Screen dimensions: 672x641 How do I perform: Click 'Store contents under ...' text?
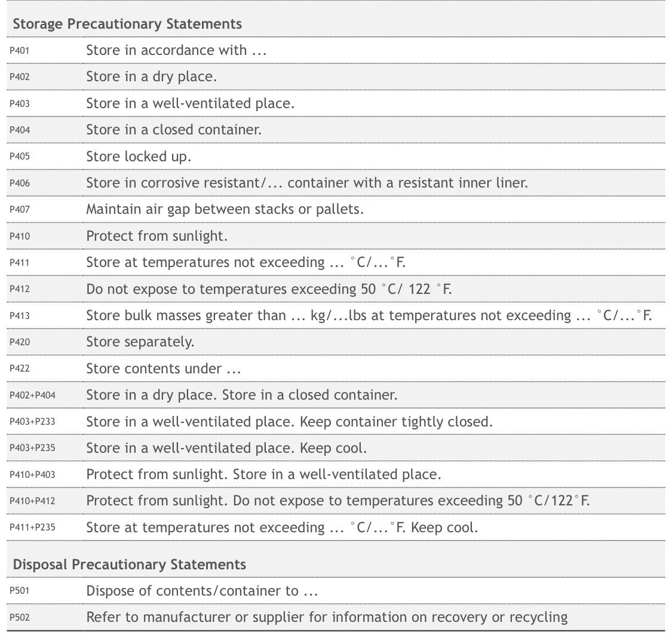pyautogui.click(x=163, y=369)
